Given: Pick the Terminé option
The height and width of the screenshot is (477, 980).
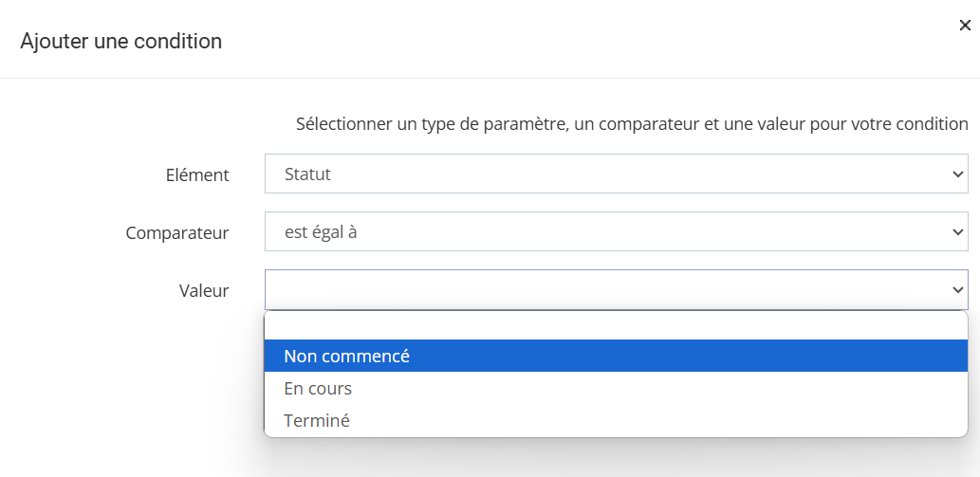Looking at the screenshot, I should pos(317,420).
